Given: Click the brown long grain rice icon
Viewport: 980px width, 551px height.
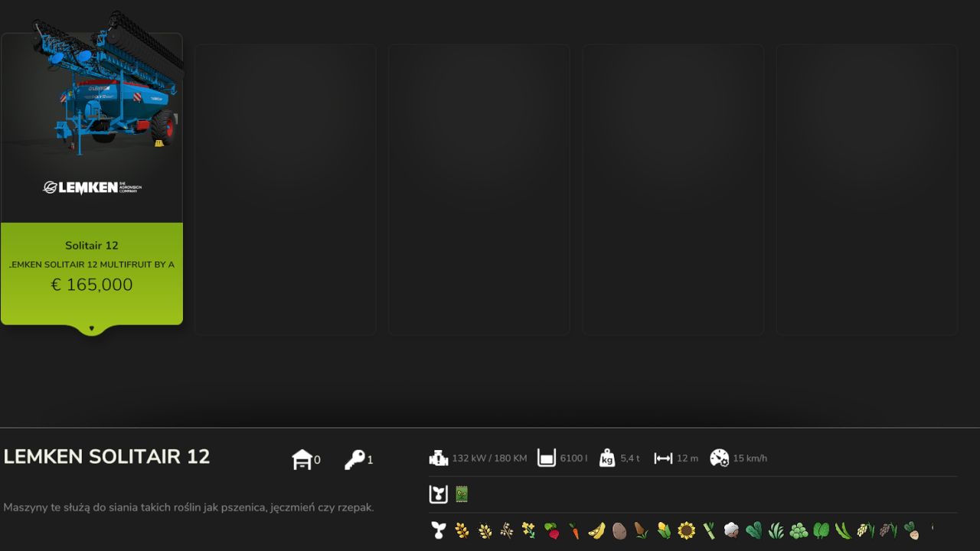Looking at the screenshot, I should (888, 530).
